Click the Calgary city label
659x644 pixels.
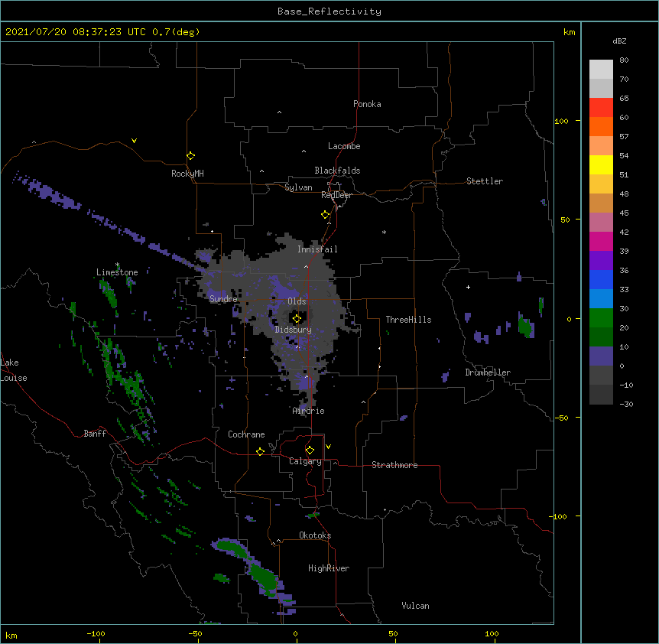click(x=306, y=461)
